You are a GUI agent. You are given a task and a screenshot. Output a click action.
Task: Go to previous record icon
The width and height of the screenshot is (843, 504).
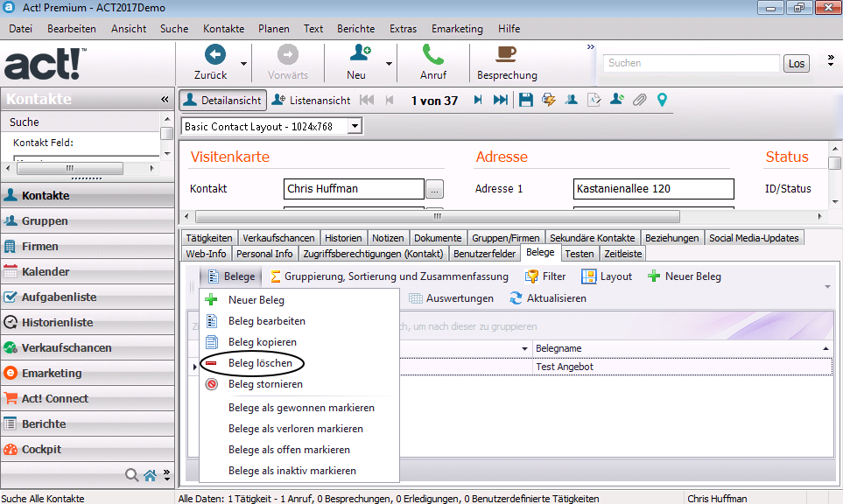(390, 100)
